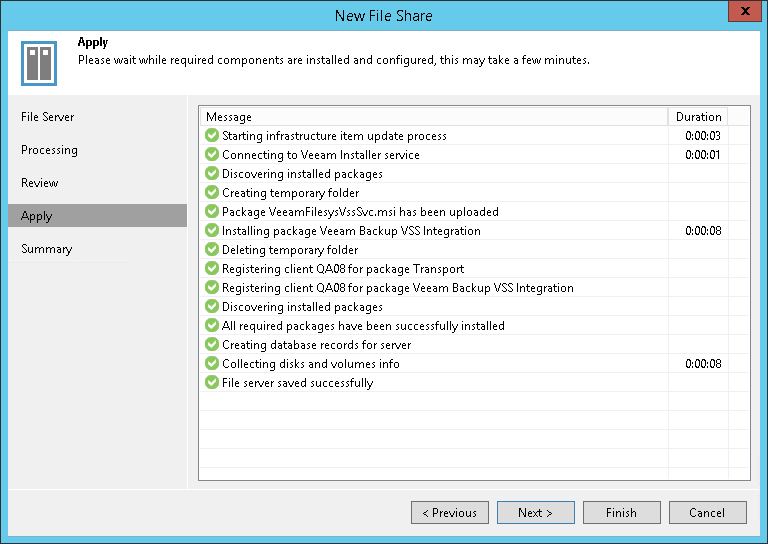Click green check next to Creating temporary folder
Image resolution: width=768 pixels, height=544 pixels.
click(211, 193)
